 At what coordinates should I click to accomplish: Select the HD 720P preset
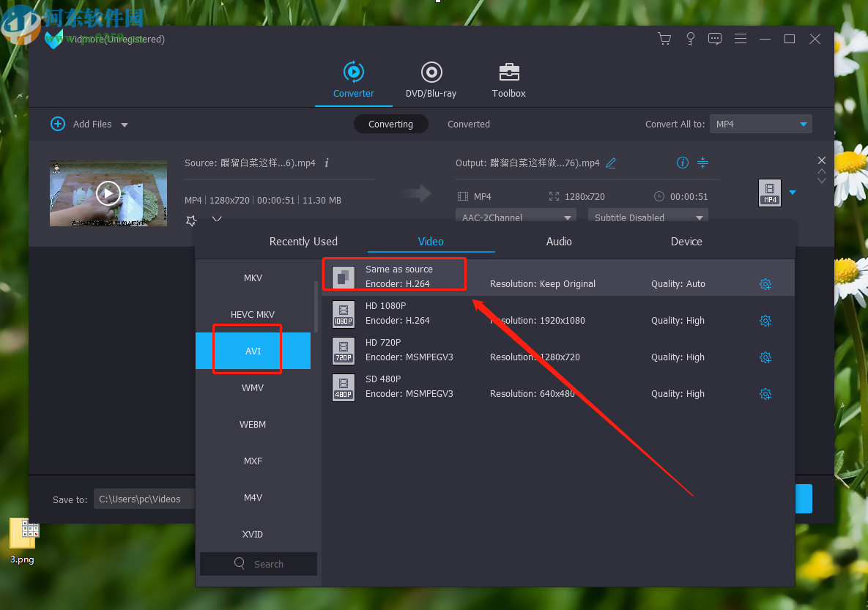tap(558, 350)
